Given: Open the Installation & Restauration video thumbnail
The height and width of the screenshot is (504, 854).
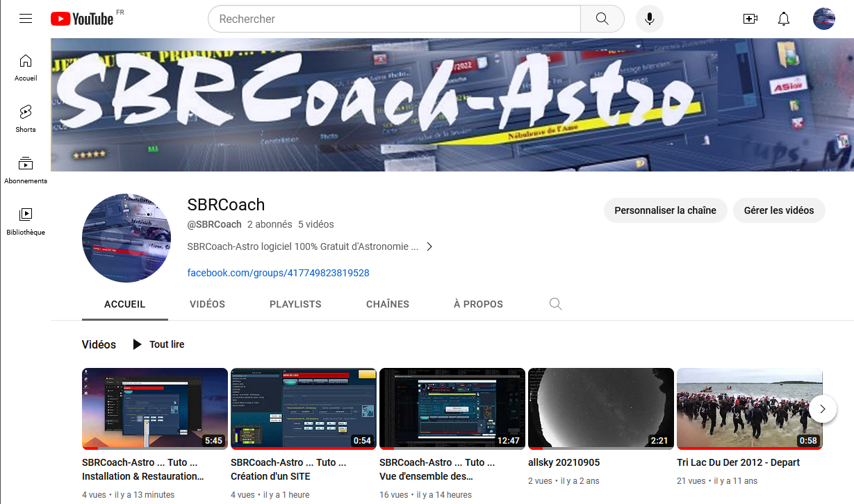Looking at the screenshot, I should [155, 409].
